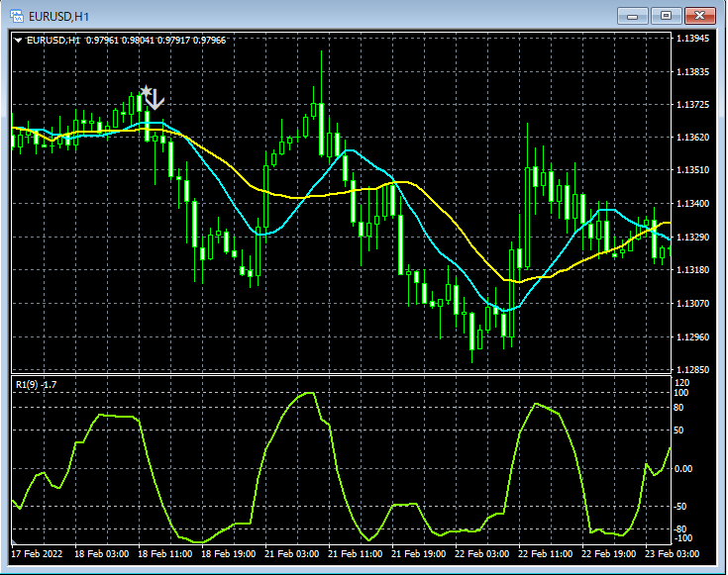Close the EURUSD,H1 chart window
Image resolution: width=728 pixels, height=575 pixels.
click(699, 16)
